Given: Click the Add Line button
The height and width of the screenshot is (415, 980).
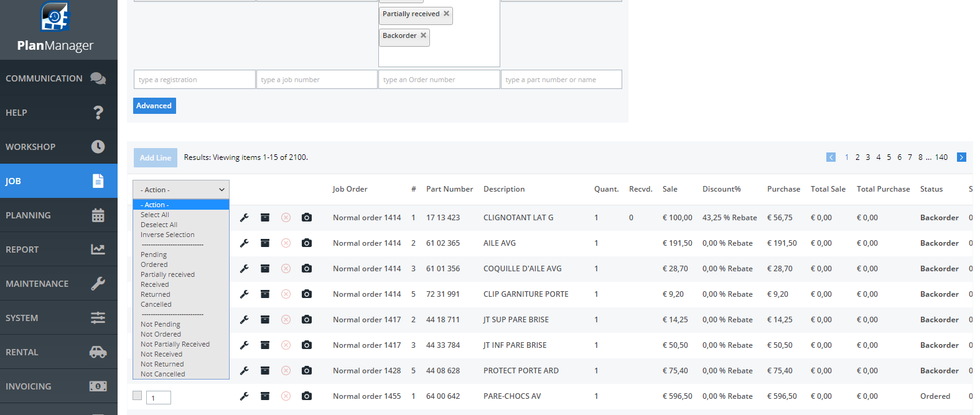Looking at the screenshot, I should 156,158.
